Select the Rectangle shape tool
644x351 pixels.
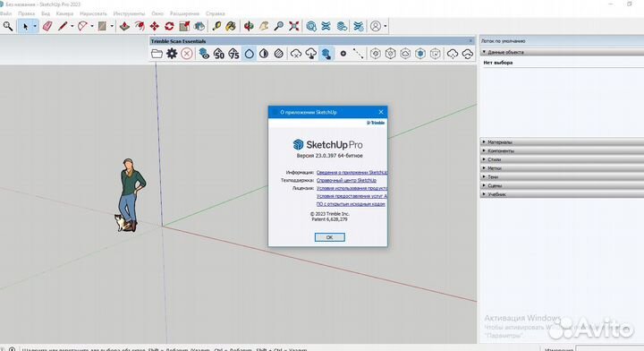point(102,26)
